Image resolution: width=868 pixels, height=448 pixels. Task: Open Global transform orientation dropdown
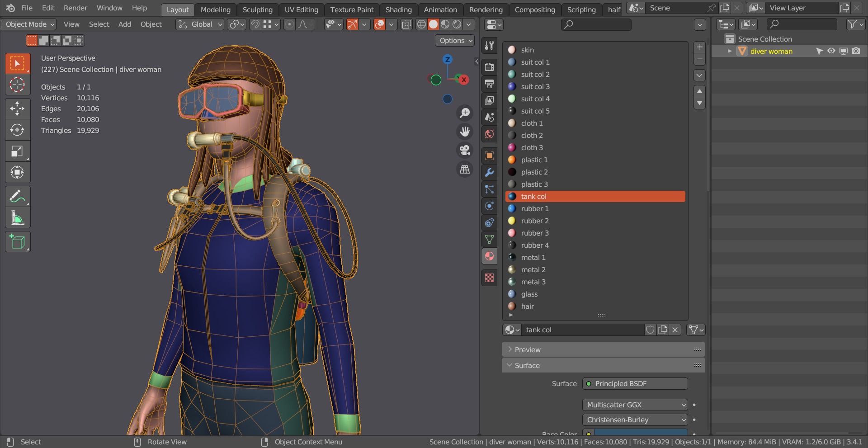point(200,24)
